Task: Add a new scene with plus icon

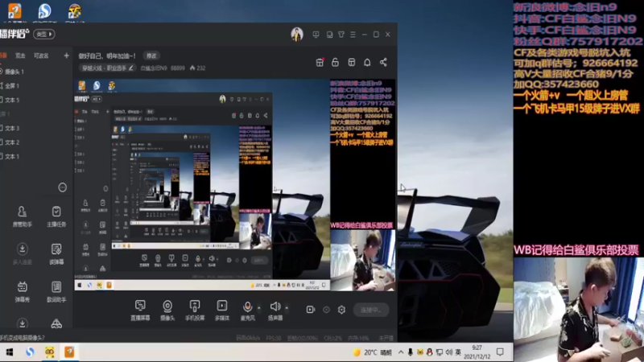Action: 66,56
